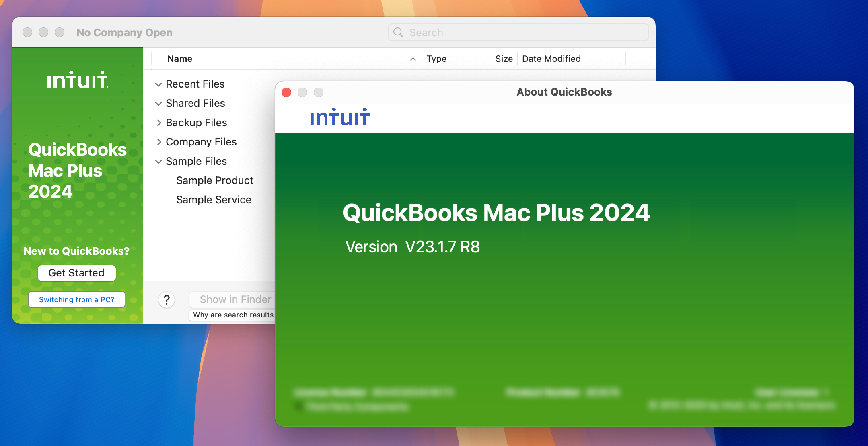The image size is (868, 446).
Task: Select the Shared Files row label
Action: click(195, 103)
